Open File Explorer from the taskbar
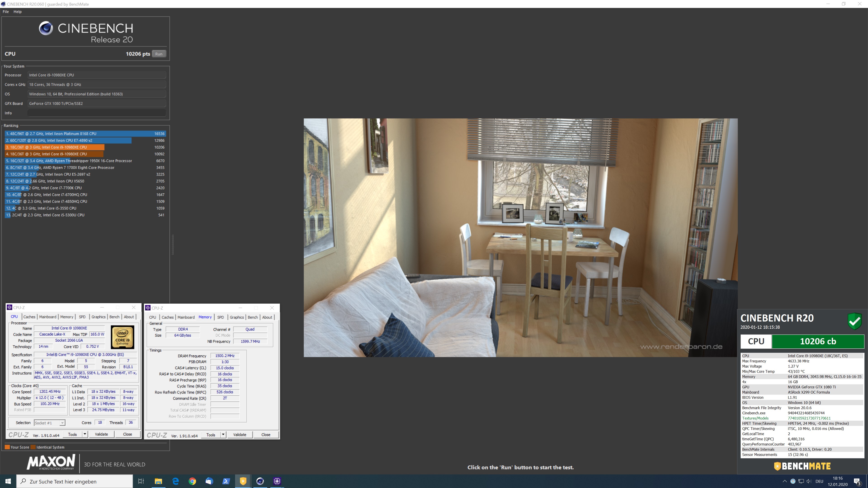Image resolution: width=868 pixels, height=488 pixels. [x=158, y=481]
